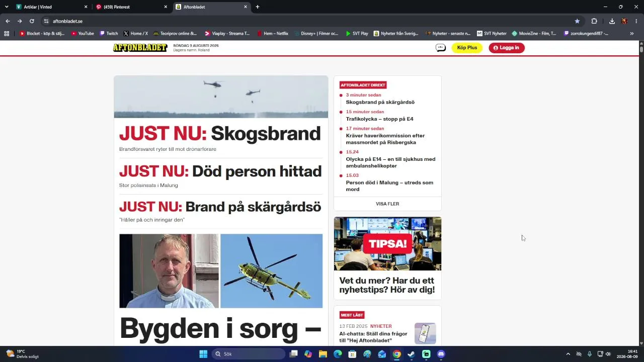This screenshot has width=644, height=362.
Task: Open the Twitch bookmark
Action: click(109, 34)
